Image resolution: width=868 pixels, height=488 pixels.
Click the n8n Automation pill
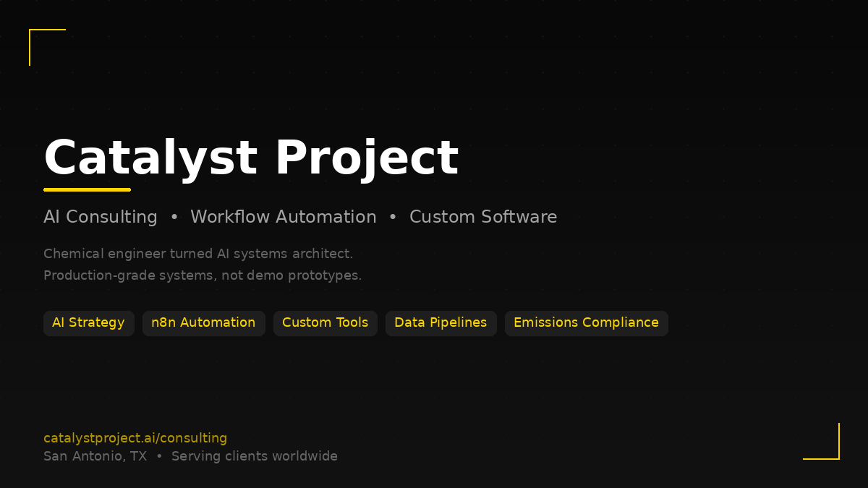pos(203,323)
